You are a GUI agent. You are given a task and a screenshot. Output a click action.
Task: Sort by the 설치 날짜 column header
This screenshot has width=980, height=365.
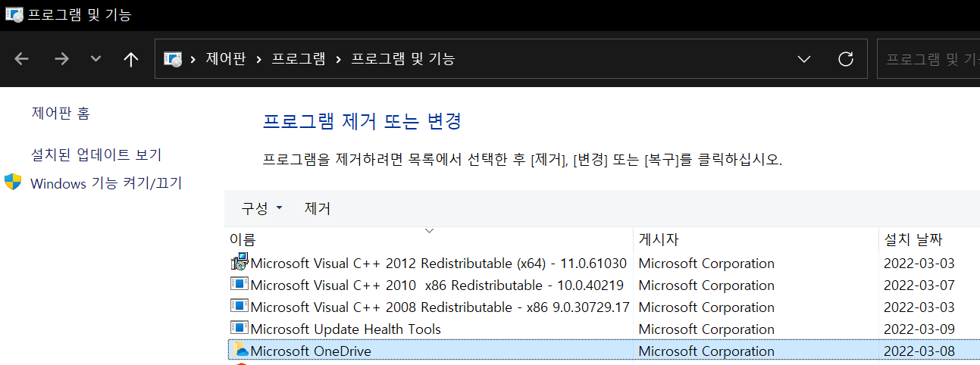pos(929,240)
